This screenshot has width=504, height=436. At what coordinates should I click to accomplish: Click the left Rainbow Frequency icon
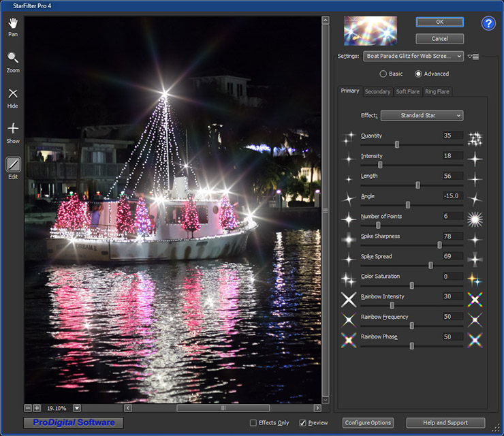point(349,320)
